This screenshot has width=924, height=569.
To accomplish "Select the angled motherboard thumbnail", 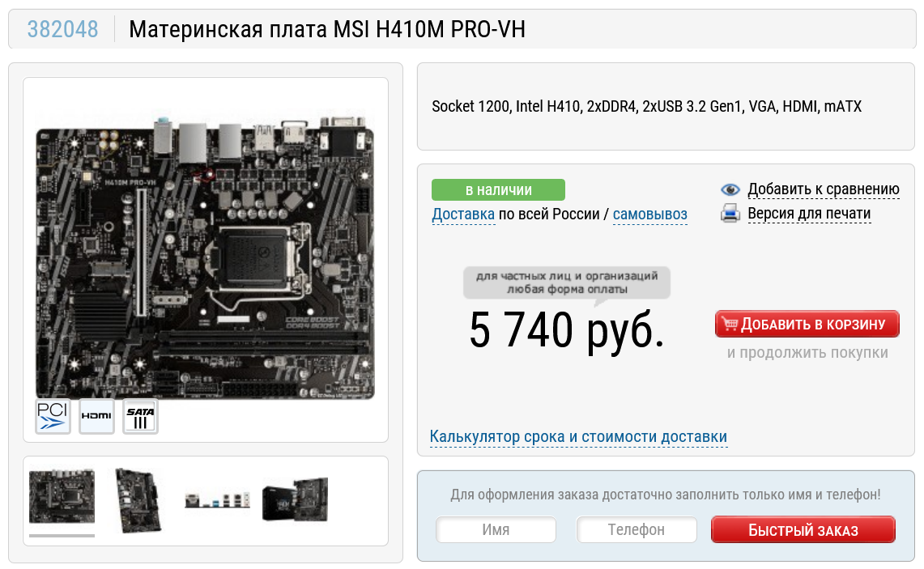I will (x=138, y=500).
